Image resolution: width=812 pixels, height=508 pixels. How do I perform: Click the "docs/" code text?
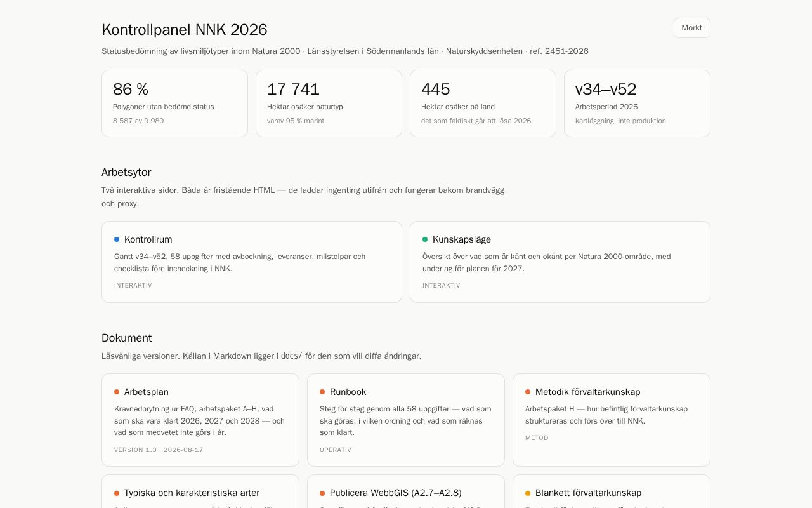tap(291, 356)
